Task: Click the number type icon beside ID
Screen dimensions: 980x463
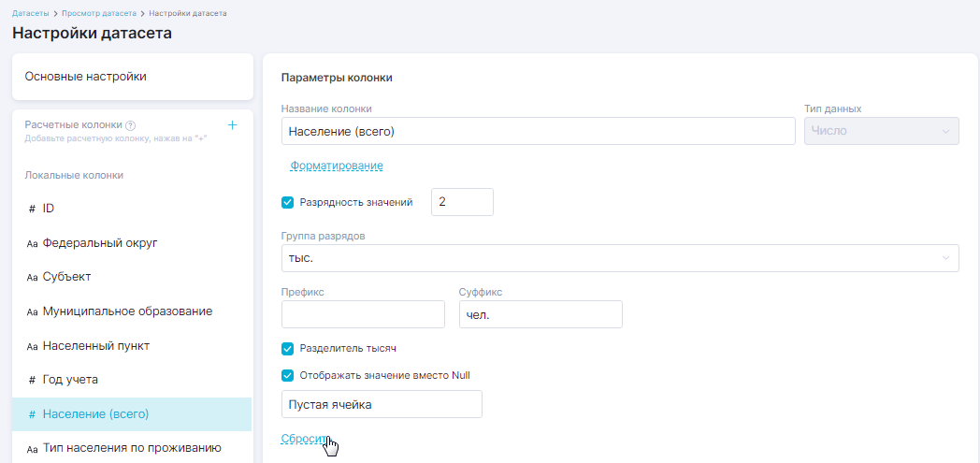Action: point(32,209)
